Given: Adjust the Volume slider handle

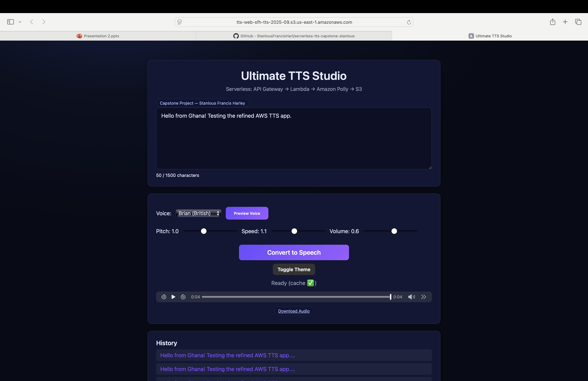Looking at the screenshot, I should (x=394, y=231).
